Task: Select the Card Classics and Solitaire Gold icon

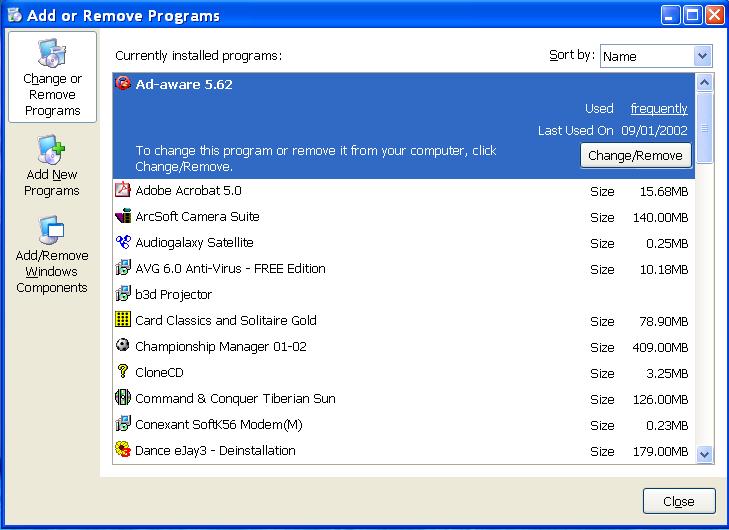Action: coord(123,320)
